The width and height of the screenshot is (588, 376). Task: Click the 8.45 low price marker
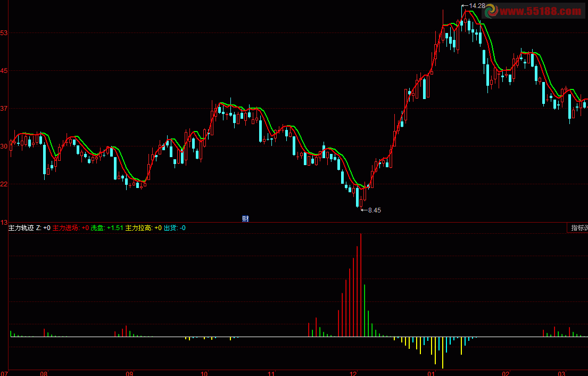click(371, 210)
